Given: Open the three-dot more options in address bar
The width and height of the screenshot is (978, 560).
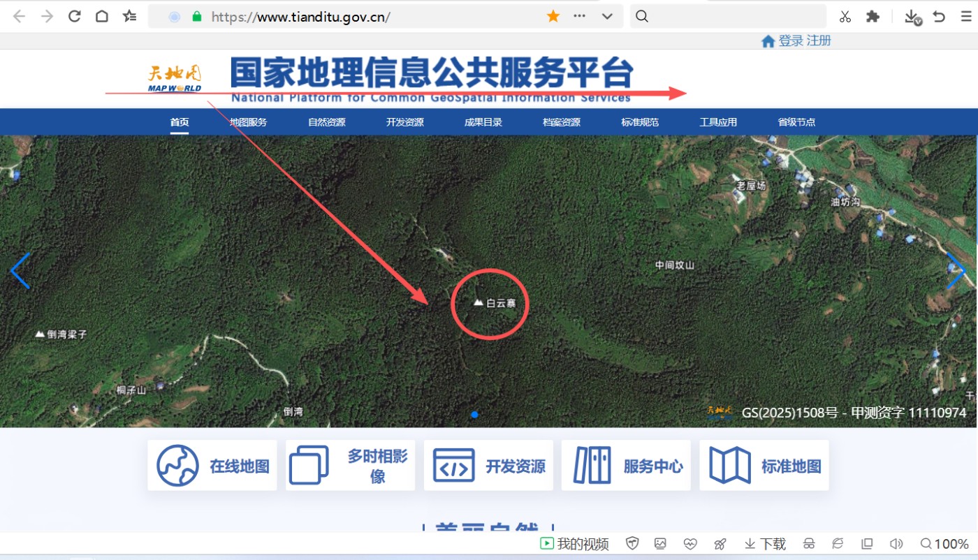Looking at the screenshot, I should click(x=579, y=16).
